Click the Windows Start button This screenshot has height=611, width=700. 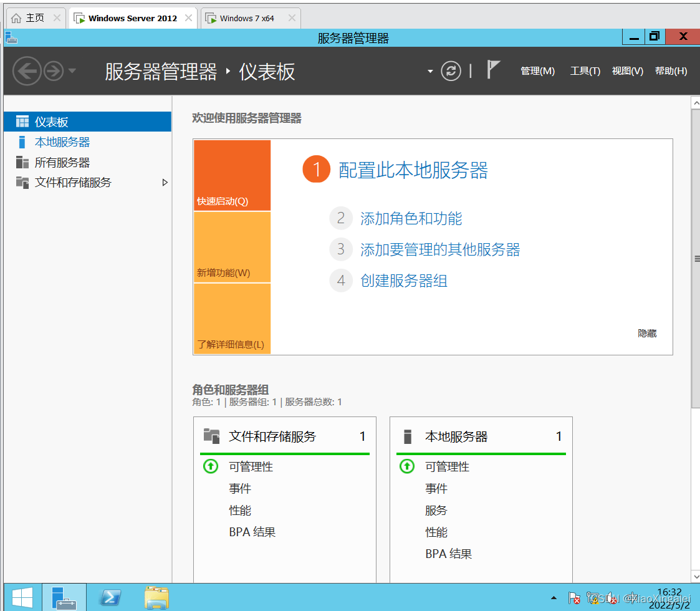click(x=22, y=598)
